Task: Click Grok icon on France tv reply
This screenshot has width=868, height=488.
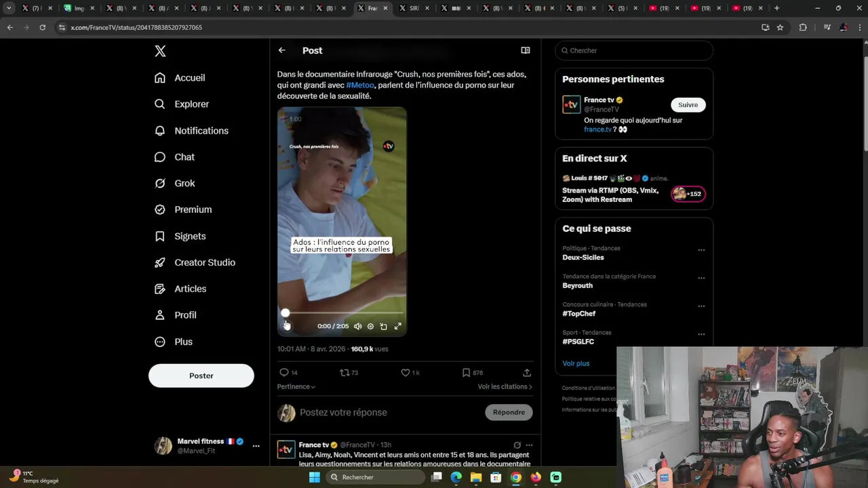Action: click(517, 445)
